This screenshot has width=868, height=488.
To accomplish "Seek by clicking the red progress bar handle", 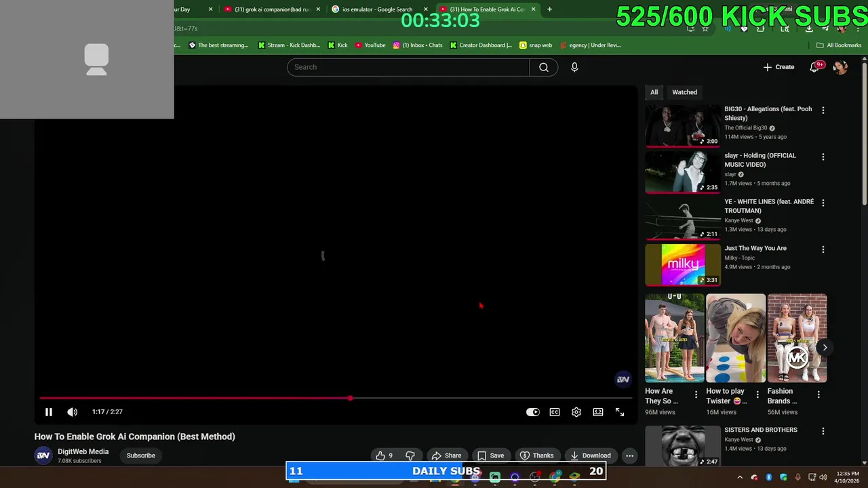I will click(x=350, y=398).
